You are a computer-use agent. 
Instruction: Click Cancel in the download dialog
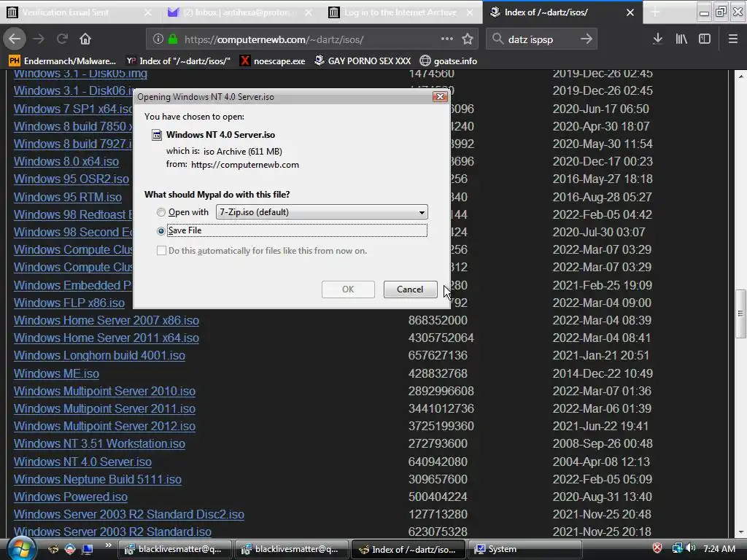(x=410, y=289)
